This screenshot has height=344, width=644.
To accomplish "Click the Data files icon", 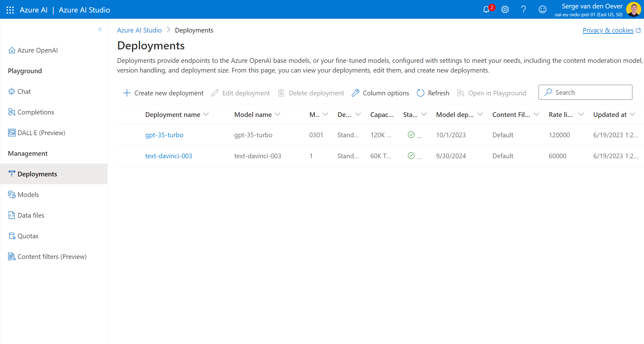I will 12,215.
